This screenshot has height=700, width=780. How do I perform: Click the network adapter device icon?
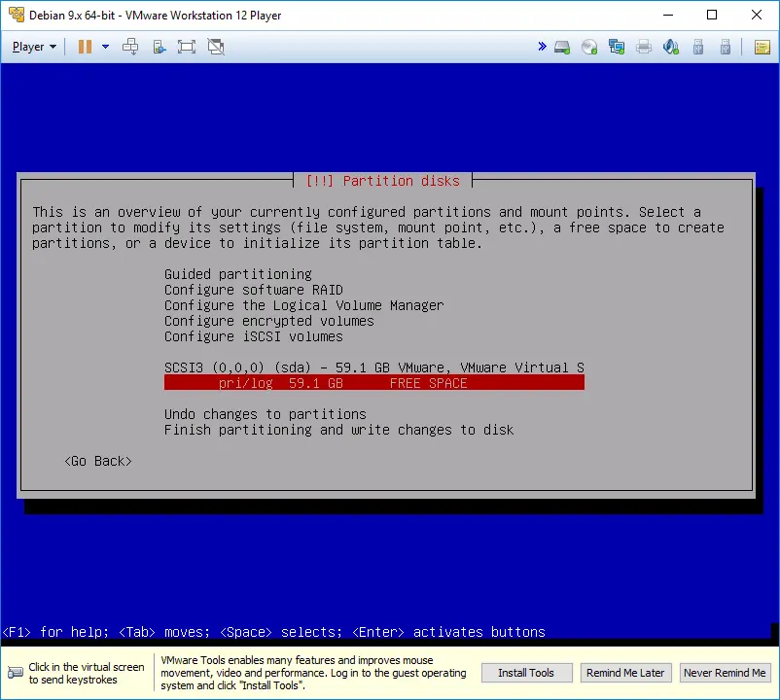click(x=617, y=48)
